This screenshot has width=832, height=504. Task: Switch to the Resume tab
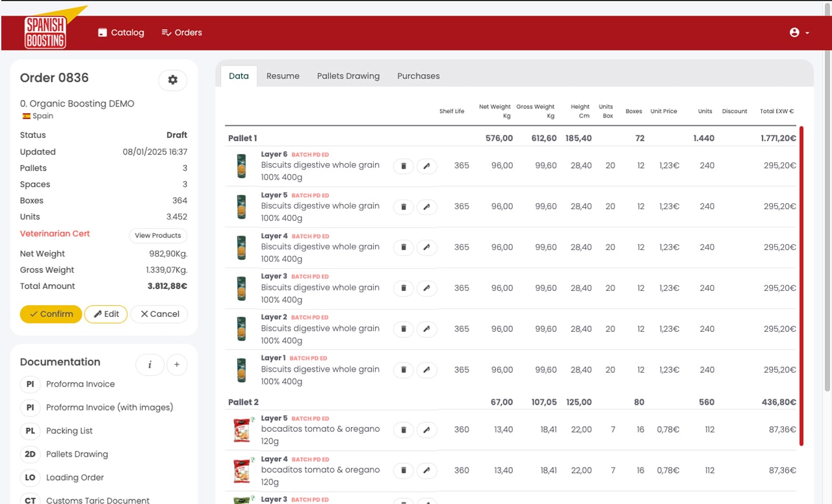[283, 76]
